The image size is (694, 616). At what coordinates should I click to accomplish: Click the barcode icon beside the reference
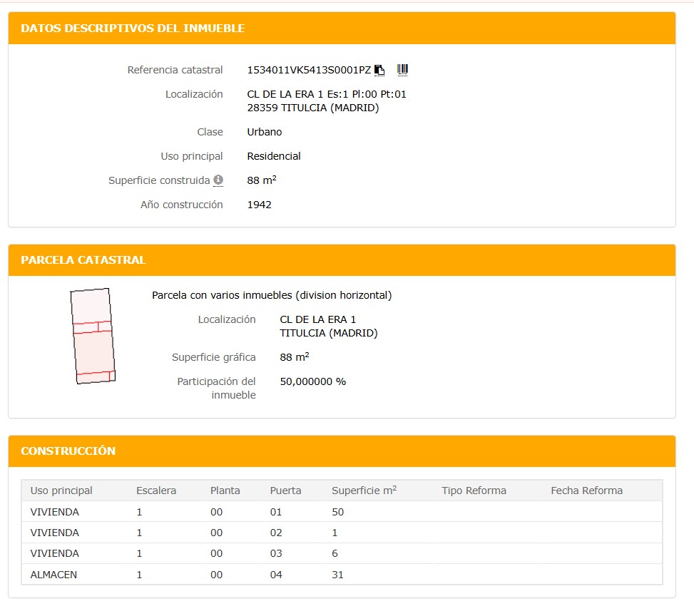pyautogui.click(x=402, y=69)
